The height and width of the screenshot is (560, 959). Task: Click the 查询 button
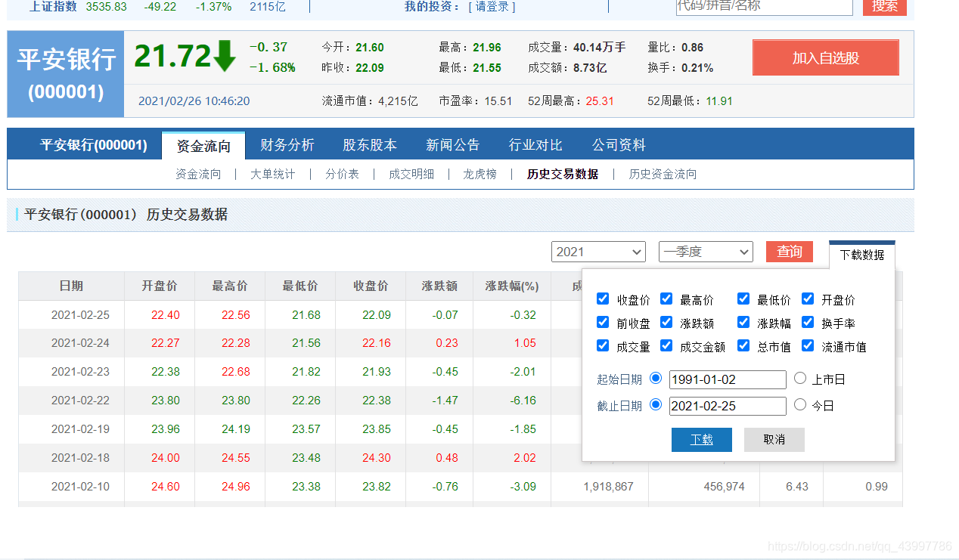tap(790, 252)
